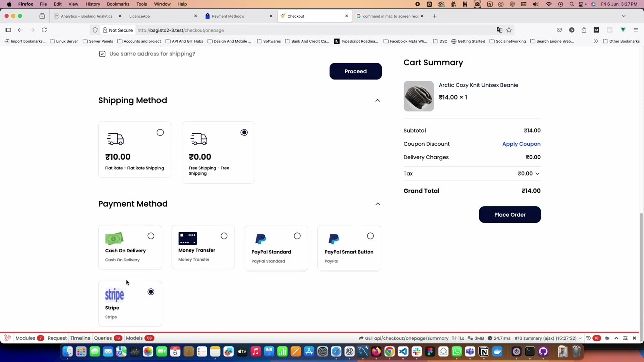Reload the page with the refresh icon
The height and width of the screenshot is (362, 644).
tap(44, 30)
